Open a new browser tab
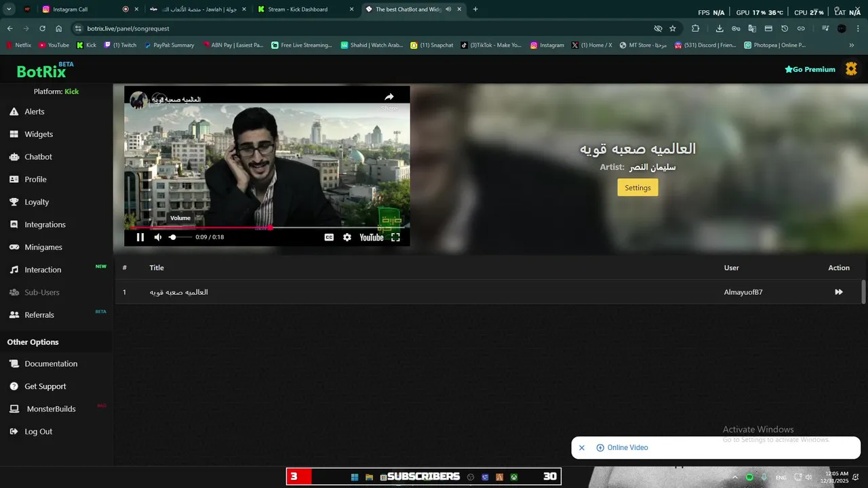The height and width of the screenshot is (488, 868). pyautogui.click(x=475, y=9)
